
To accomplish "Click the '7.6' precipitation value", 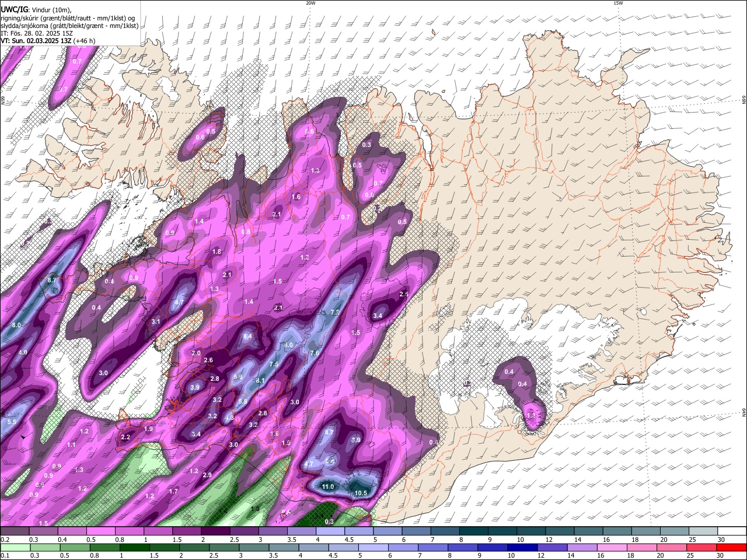I will 315,353.
